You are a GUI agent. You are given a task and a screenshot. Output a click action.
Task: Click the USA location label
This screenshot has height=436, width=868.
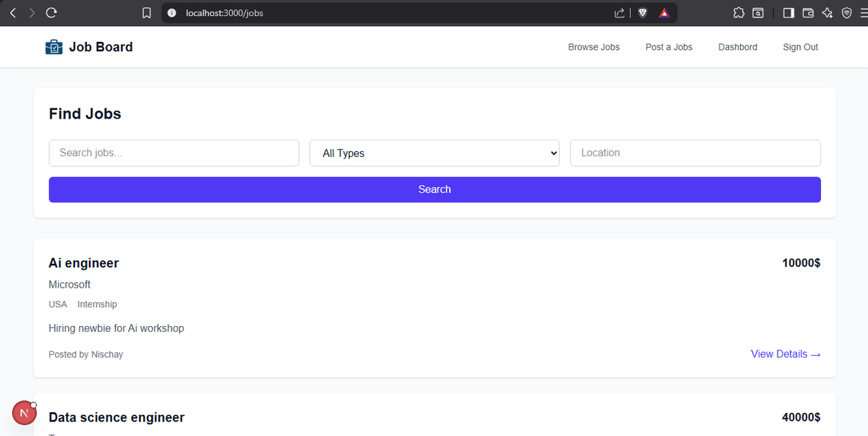[x=58, y=304]
